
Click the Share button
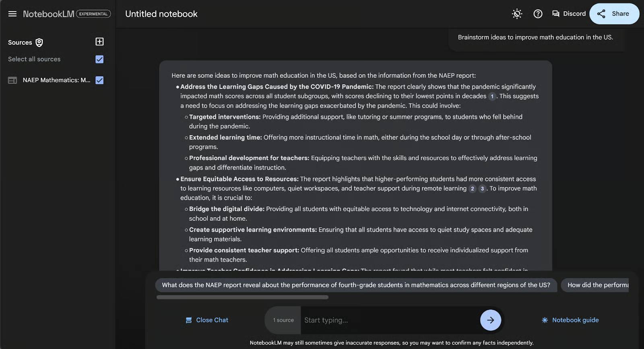[614, 14]
